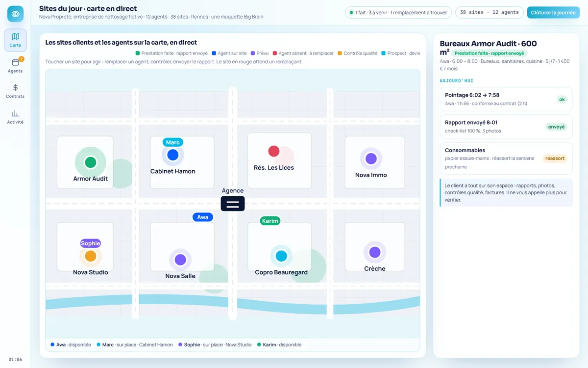588x368 pixels.
Task: Click the day status pill
Action: click(398, 12)
